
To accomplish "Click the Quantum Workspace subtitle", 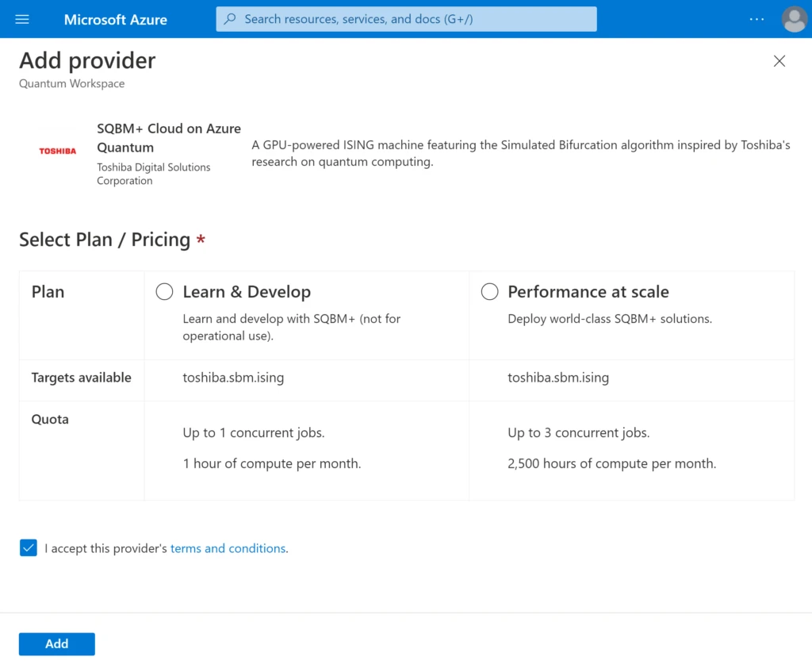I will 72,83.
